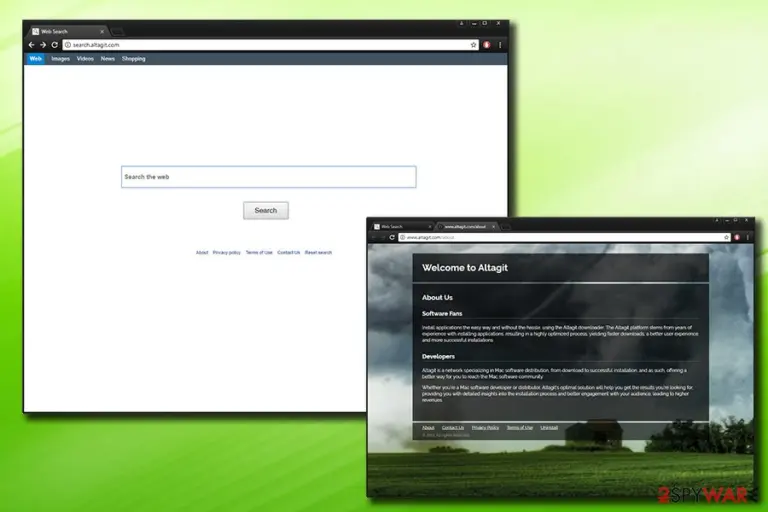
Task: Select the www.altagit.com/about tab
Action: [x=464, y=227]
